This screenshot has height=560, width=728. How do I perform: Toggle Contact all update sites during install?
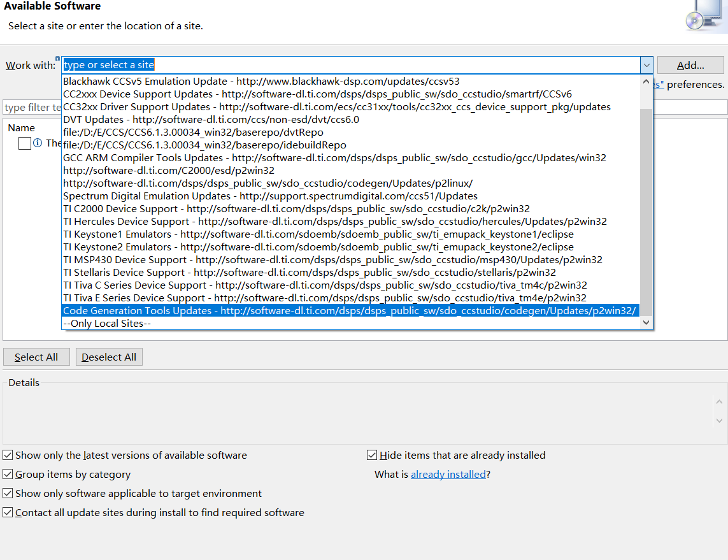click(x=8, y=512)
